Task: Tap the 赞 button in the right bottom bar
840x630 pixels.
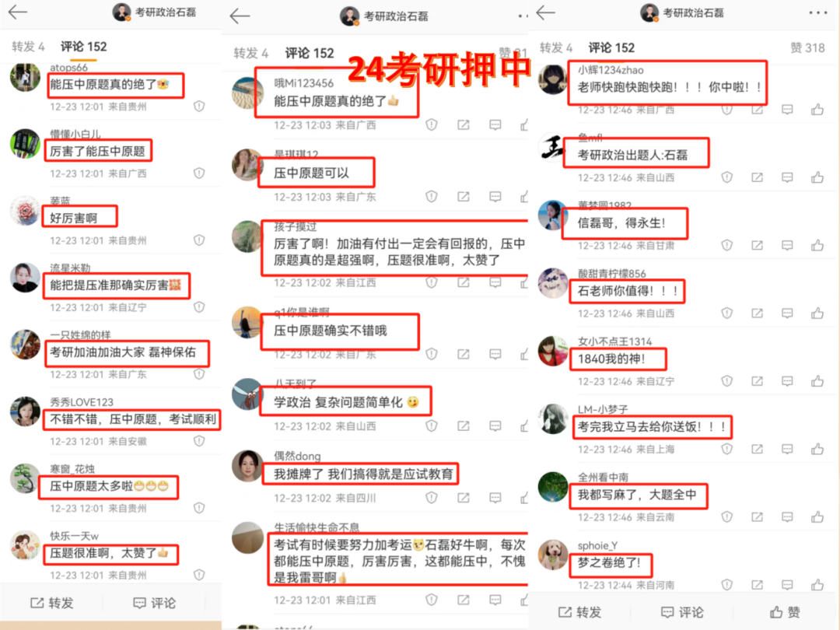Action: pyautogui.click(x=785, y=612)
